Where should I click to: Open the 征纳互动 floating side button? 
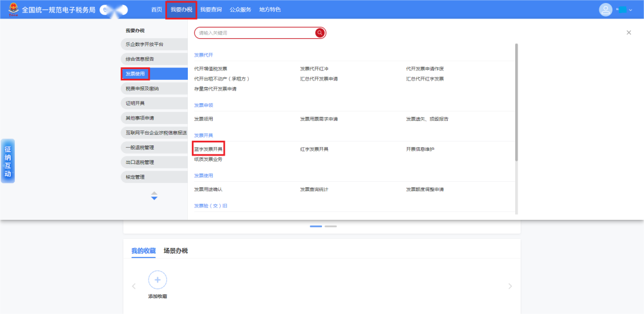pos(8,161)
